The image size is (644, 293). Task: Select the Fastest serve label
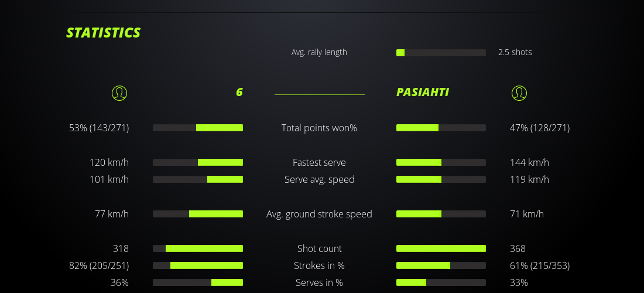[319, 162]
